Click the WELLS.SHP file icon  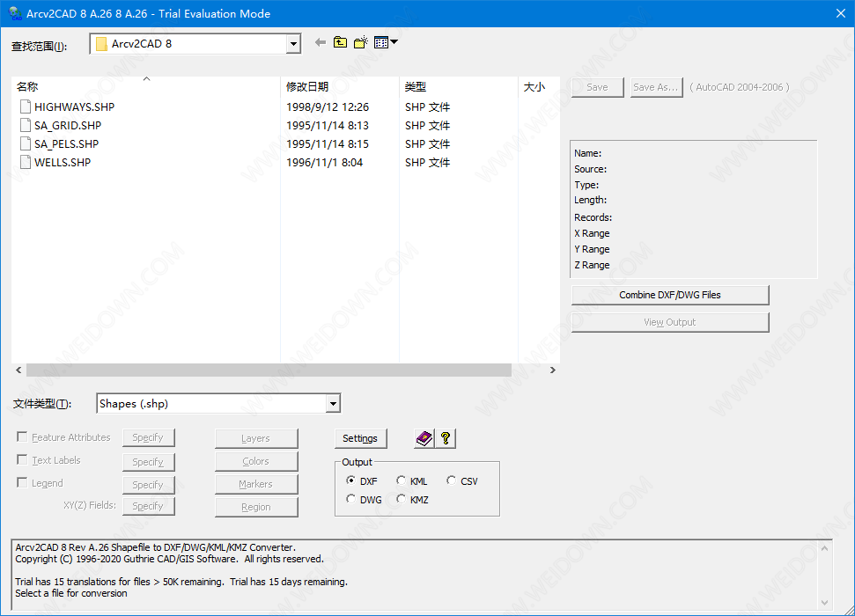point(25,163)
